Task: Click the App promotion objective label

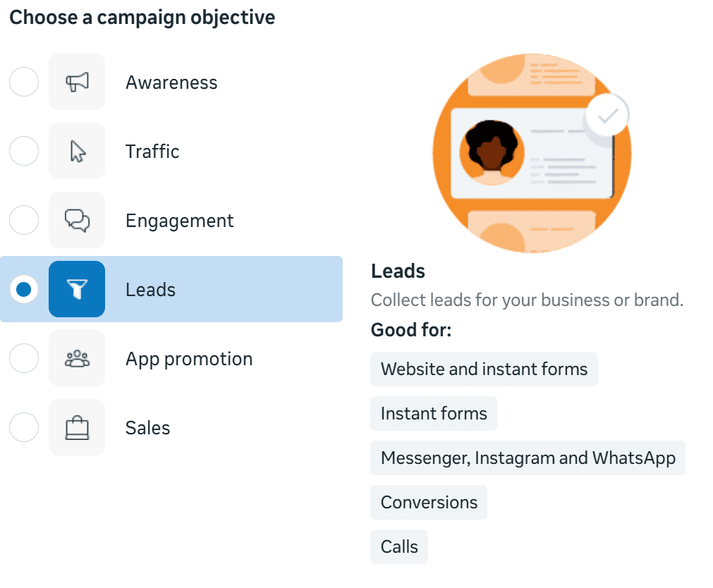Action: click(x=189, y=359)
